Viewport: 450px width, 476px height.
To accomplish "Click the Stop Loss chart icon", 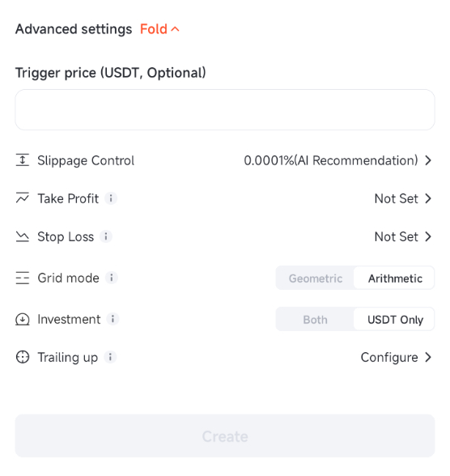I will pyautogui.click(x=22, y=236).
